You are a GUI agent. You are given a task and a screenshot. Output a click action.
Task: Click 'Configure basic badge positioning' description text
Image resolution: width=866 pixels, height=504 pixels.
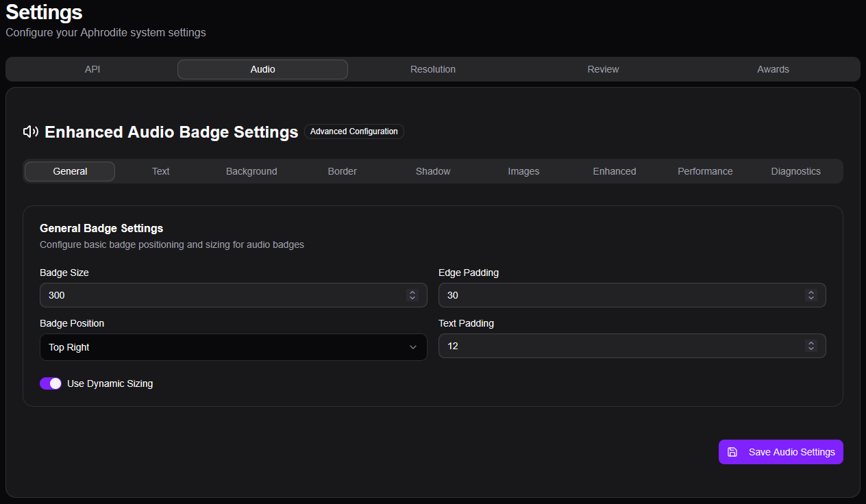172,244
